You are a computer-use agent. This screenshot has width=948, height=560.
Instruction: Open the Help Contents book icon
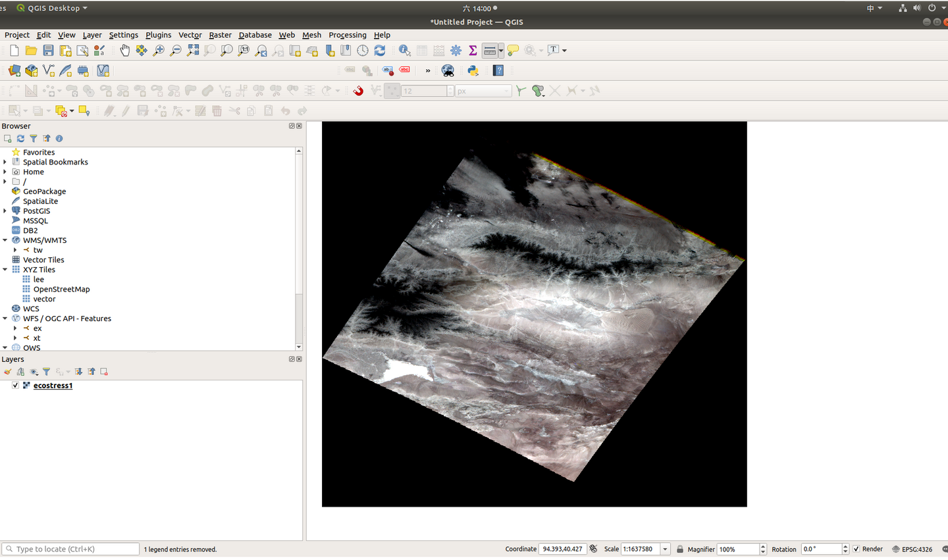coord(498,70)
